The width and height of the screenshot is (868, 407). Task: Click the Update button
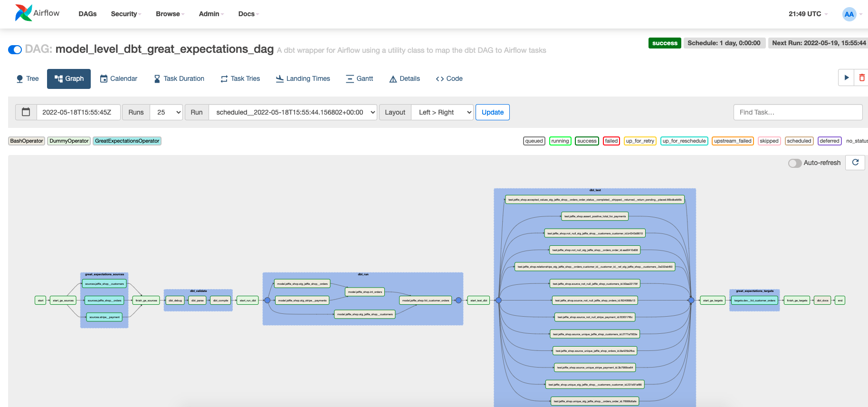coord(493,112)
